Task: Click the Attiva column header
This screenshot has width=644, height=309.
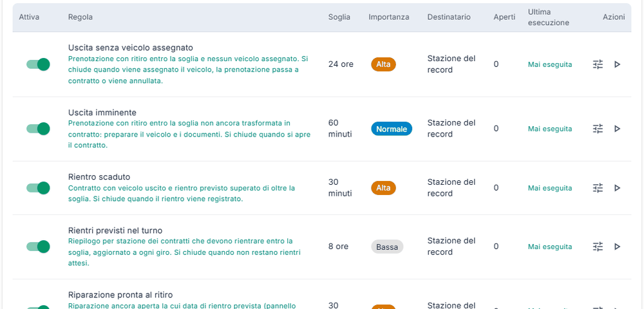Action: pos(29,17)
